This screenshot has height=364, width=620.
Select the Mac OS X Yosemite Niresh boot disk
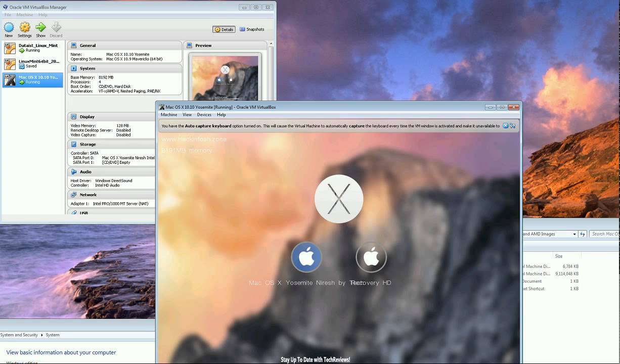click(x=306, y=257)
